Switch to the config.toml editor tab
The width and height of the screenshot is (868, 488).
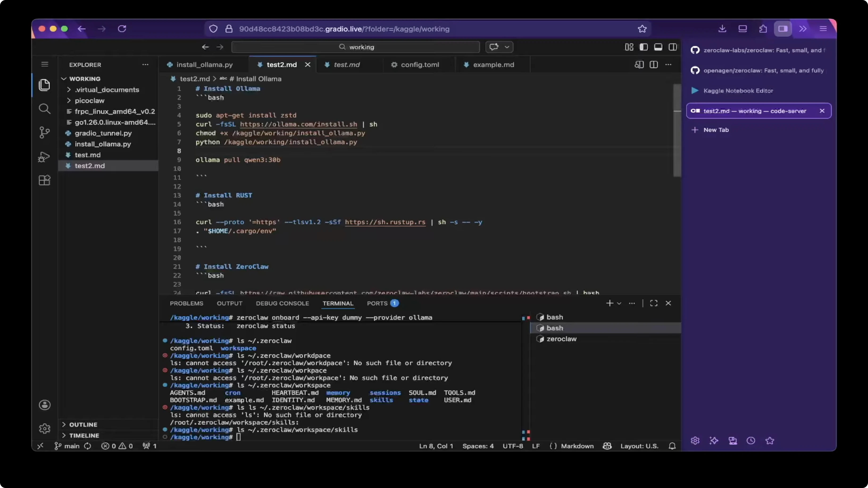[420, 65]
